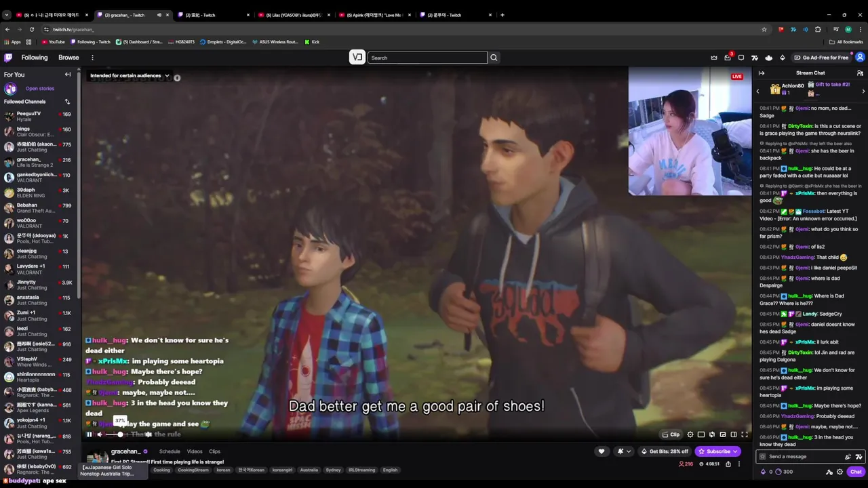The height and width of the screenshot is (488, 868).
Task: Mute the stream volume
Action: coord(100,434)
